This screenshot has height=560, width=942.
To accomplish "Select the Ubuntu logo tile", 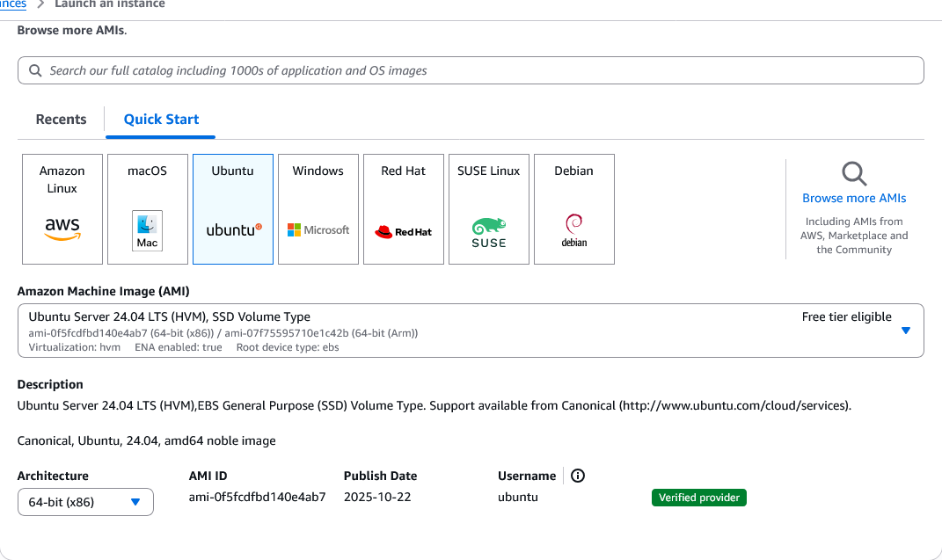I will [x=233, y=209].
